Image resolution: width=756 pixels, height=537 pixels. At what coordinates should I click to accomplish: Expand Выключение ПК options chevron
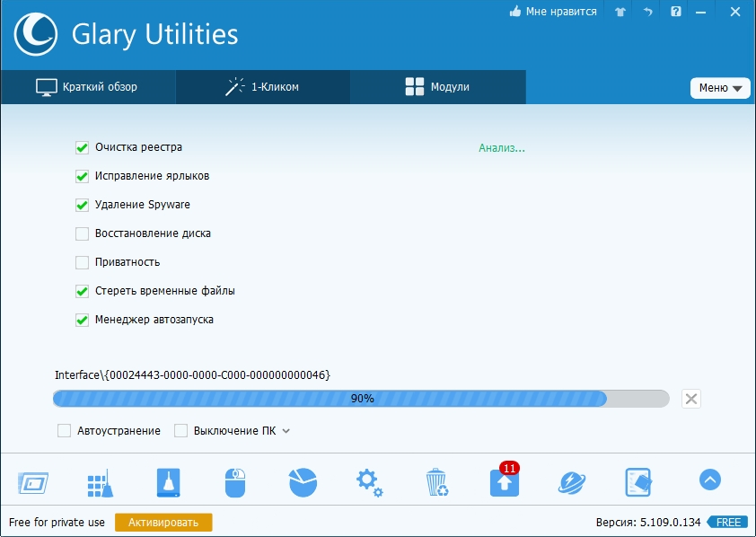[286, 431]
